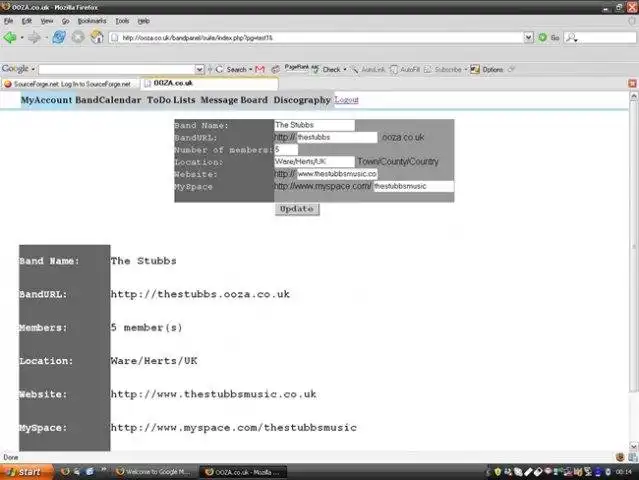Open the Discography section
This screenshot has height=480, width=639.
(x=302, y=100)
